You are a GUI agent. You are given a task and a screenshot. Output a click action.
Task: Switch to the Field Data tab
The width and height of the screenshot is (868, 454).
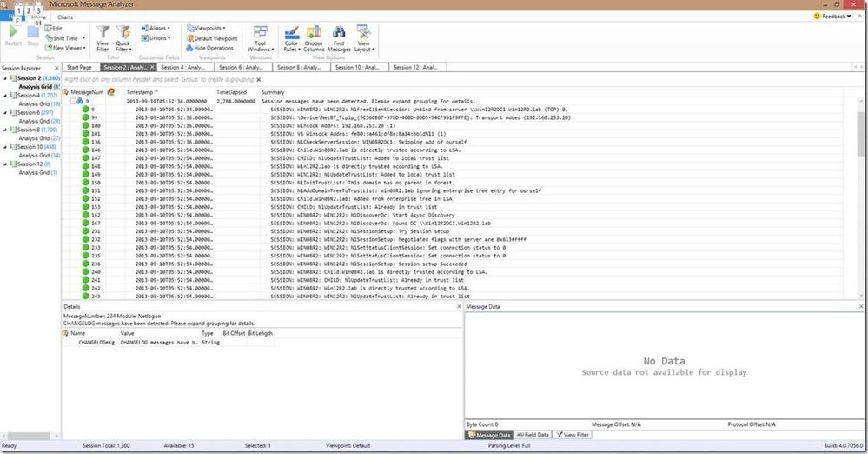[533, 435]
